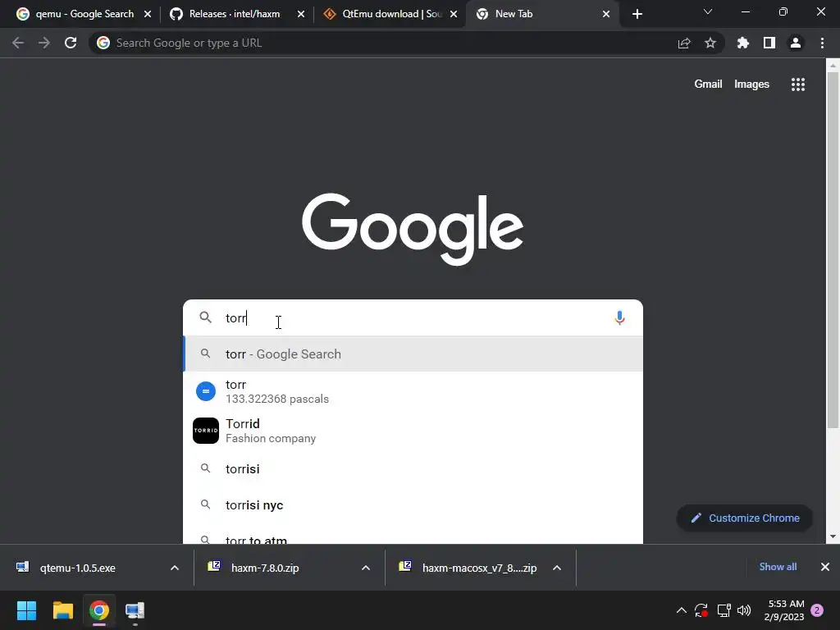Close the Releases intel/haxm tab

(301, 14)
